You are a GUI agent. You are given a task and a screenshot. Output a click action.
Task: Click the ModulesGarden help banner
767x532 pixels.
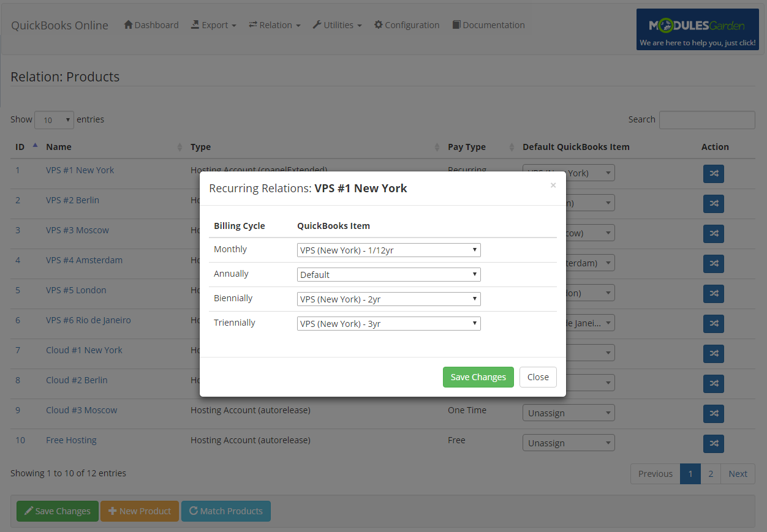(x=697, y=29)
